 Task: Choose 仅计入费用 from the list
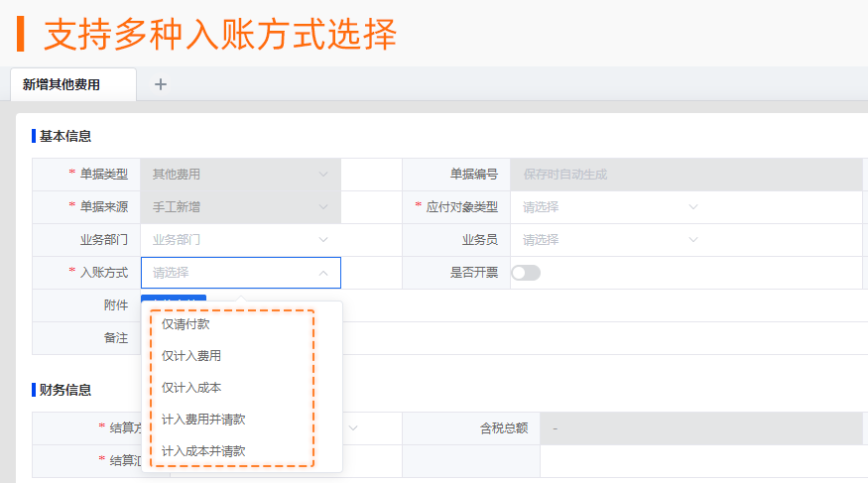coord(191,356)
